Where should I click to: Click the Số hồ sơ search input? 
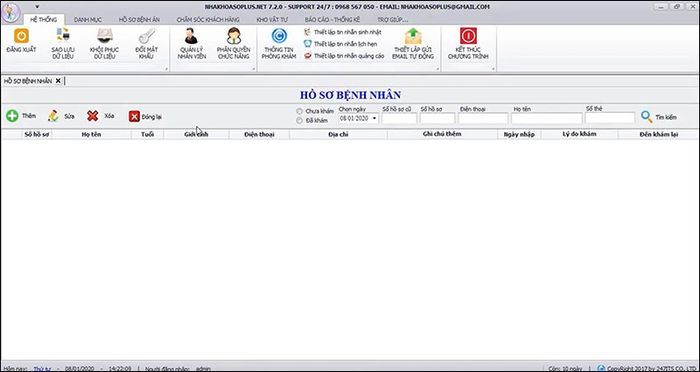click(x=437, y=118)
